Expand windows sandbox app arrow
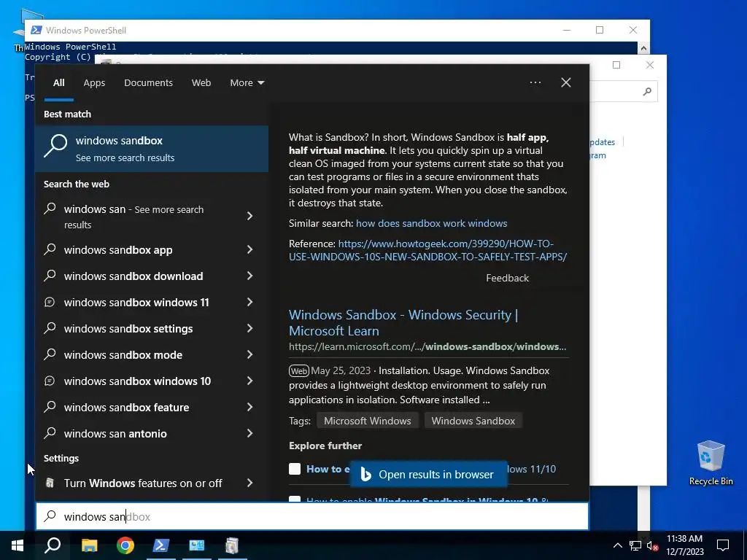Image resolution: width=747 pixels, height=560 pixels. click(x=249, y=249)
